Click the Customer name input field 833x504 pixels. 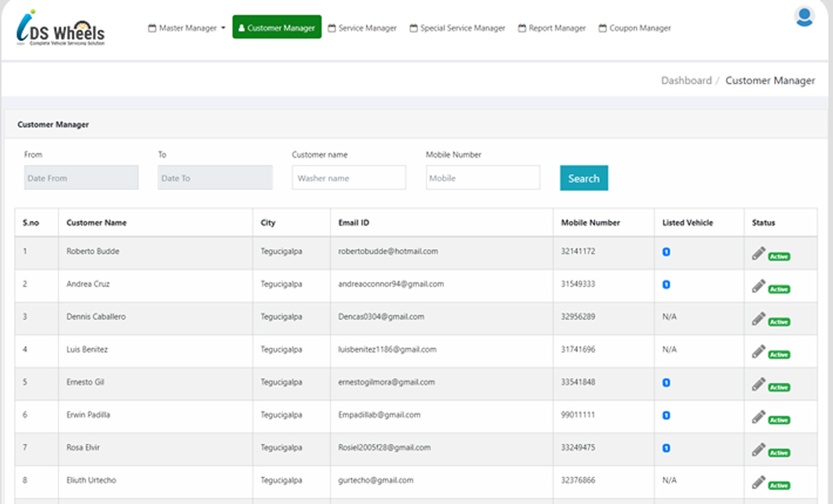pos(348,178)
